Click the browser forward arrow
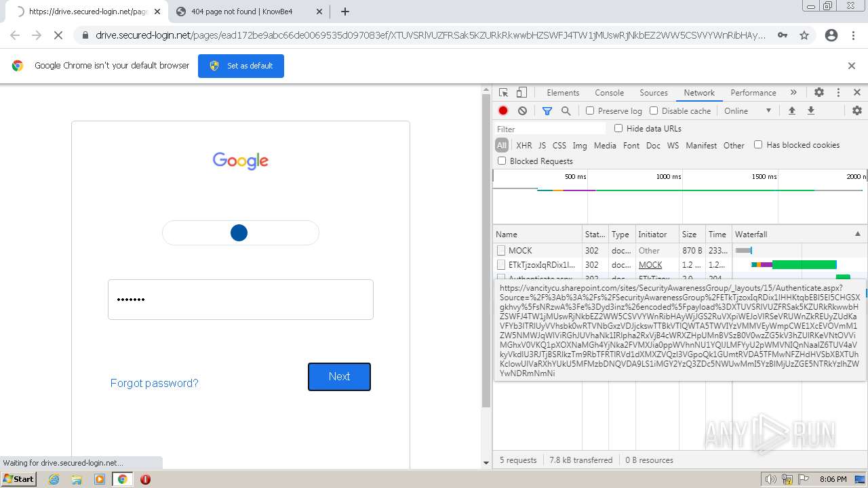Screen dimensions: 868x488 click(x=37, y=35)
